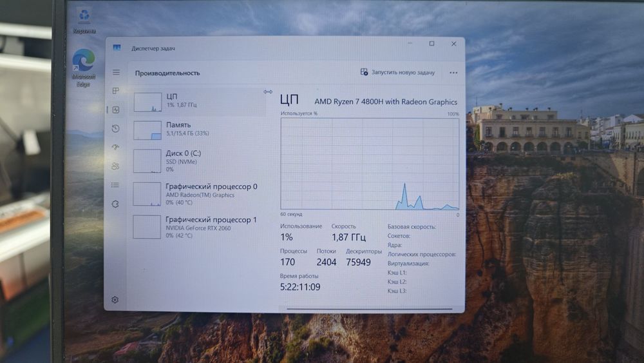Click the handles count 75949
Screen dimensions: 644x363
coord(358,262)
